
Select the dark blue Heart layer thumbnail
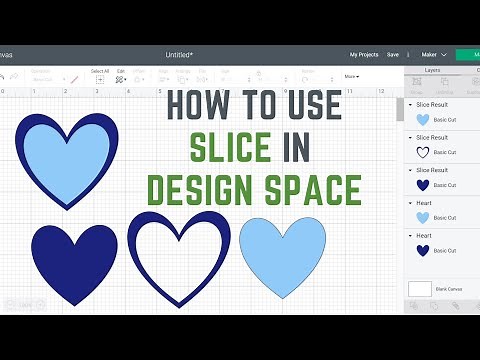coord(423,250)
